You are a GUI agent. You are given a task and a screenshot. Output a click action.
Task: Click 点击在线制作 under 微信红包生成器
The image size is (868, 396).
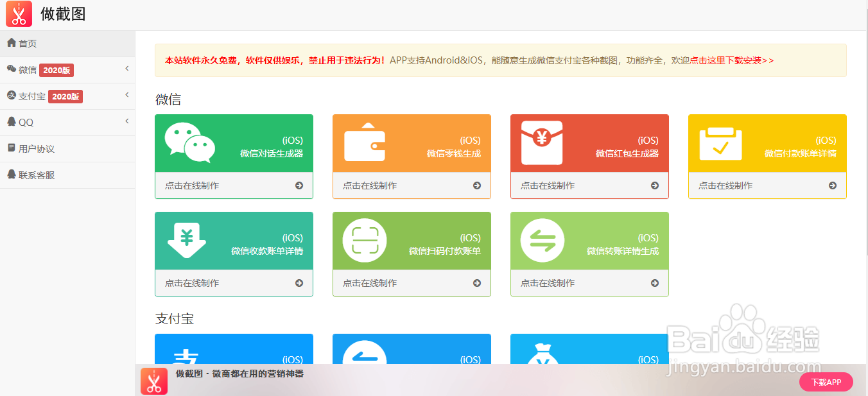point(549,185)
